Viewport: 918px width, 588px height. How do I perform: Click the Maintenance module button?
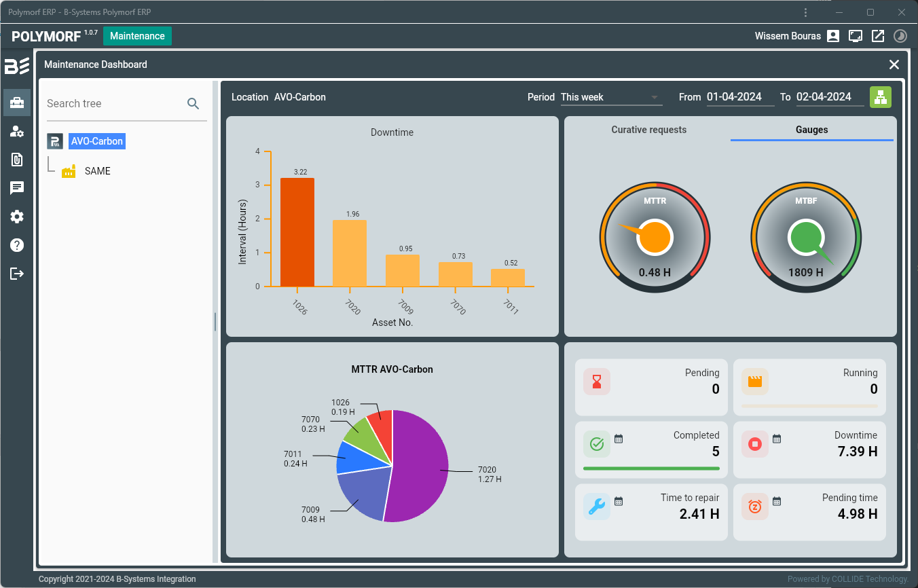[137, 36]
